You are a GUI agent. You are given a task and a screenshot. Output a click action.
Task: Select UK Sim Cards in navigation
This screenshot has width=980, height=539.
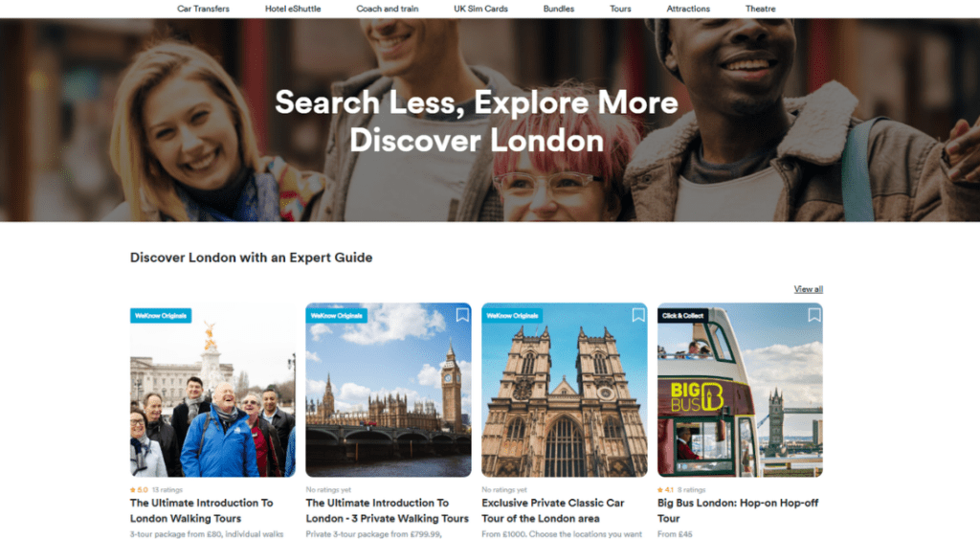[x=480, y=9]
